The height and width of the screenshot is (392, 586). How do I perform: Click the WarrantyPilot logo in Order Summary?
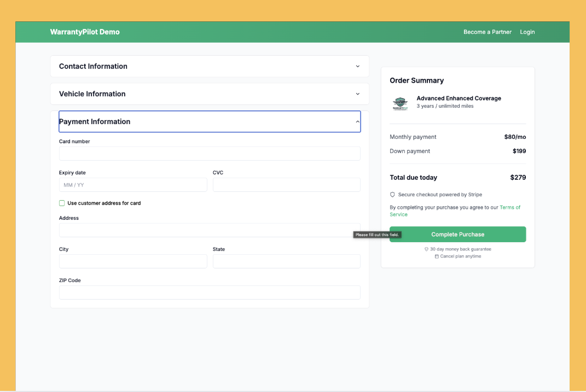click(400, 103)
